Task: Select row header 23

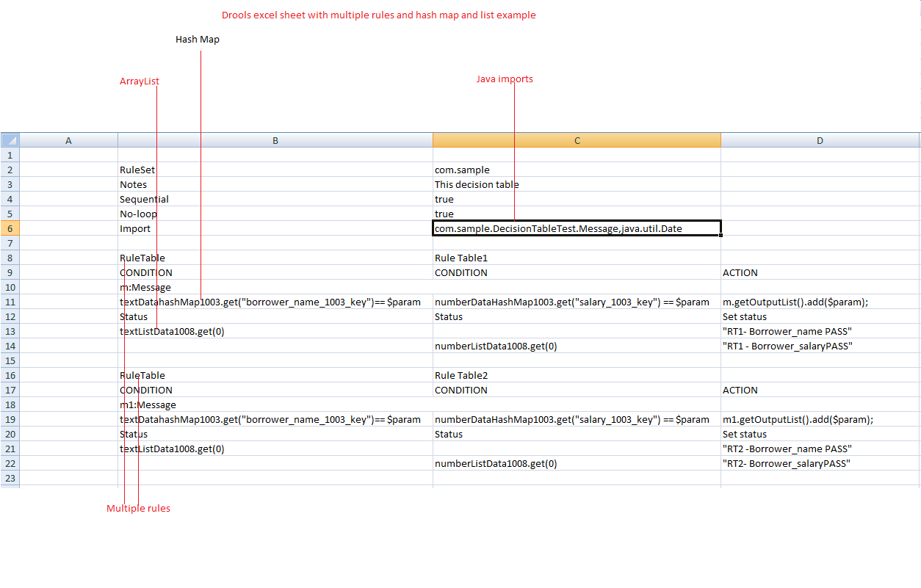Action: coord(10,478)
